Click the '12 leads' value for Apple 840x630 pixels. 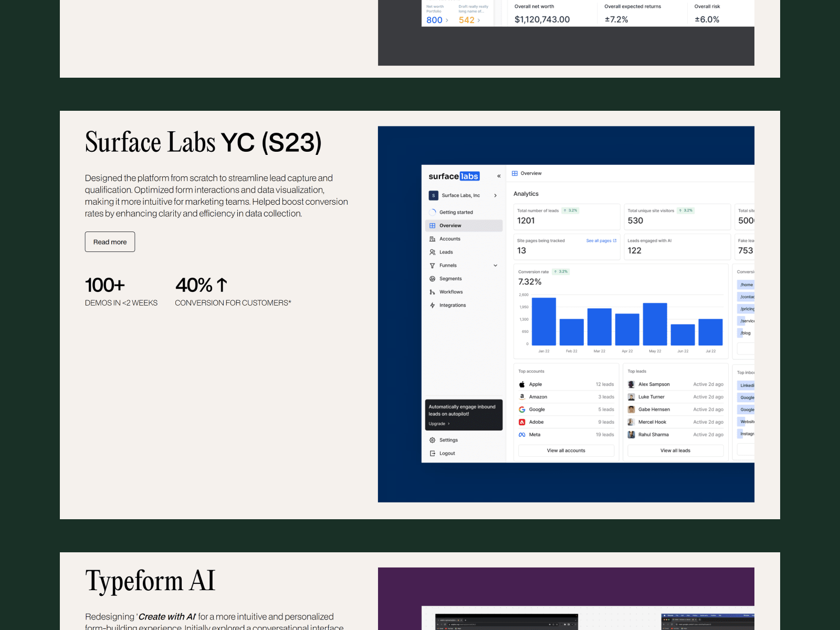[605, 384]
